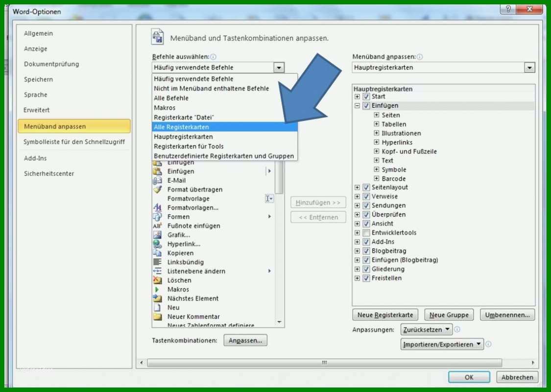Screen dimensions: 551x392
Task: Click the horizontal scrollbar right arrow
Action: pos(533,363)
